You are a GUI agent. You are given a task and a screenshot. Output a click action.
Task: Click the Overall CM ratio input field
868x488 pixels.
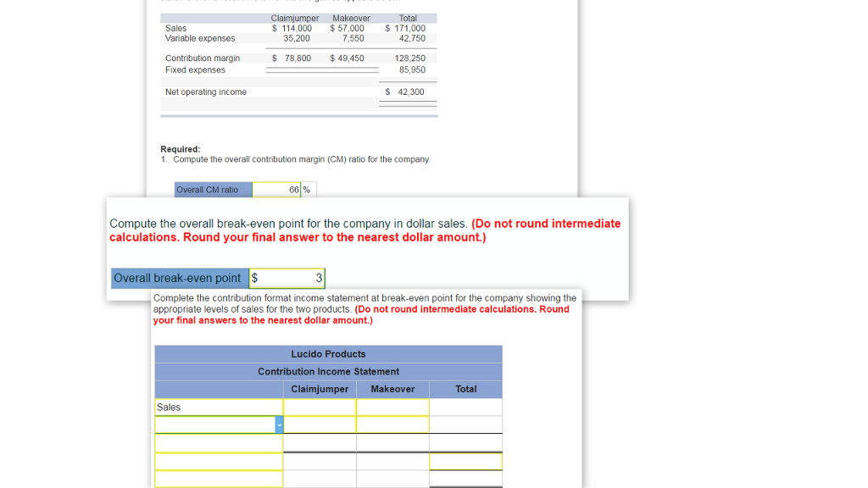click(x=276, y=190)
